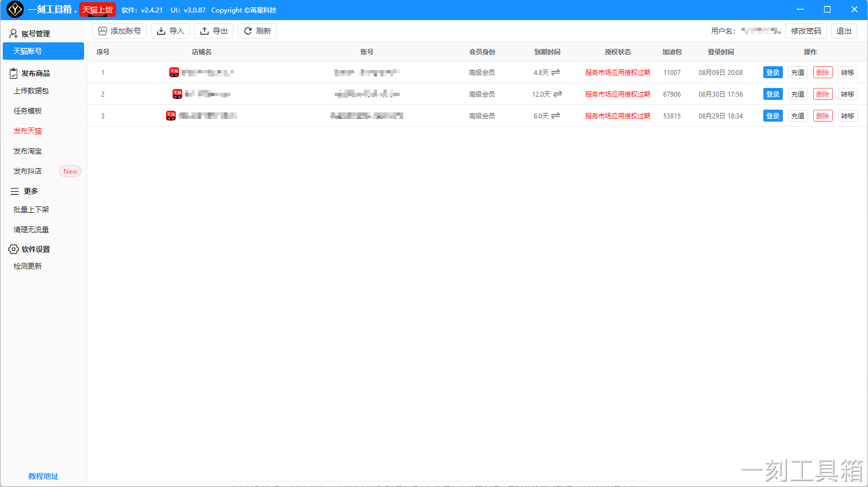The image size is (868, 487).
Task: Click 转移 for row 3 account
Action: 848,116
